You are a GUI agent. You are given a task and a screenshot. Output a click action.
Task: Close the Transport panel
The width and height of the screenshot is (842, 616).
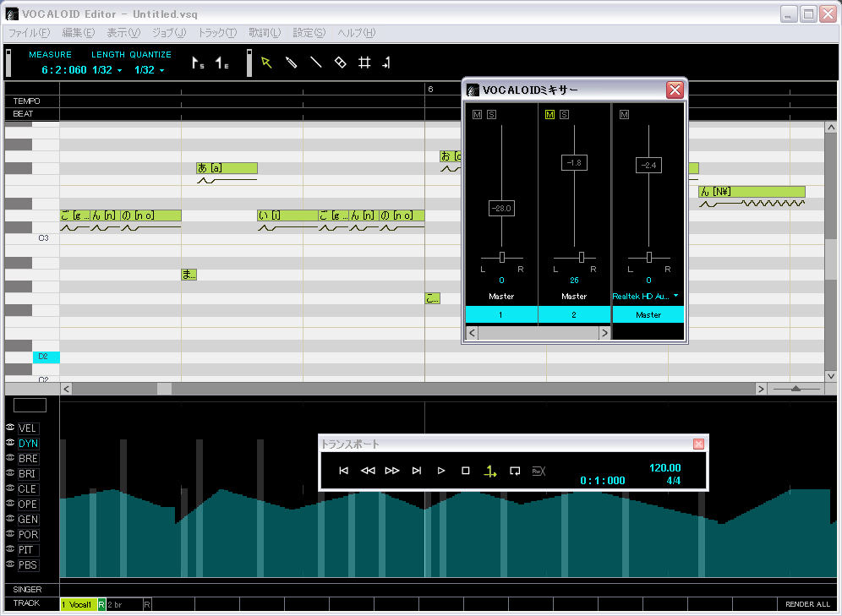pos(698,444)
